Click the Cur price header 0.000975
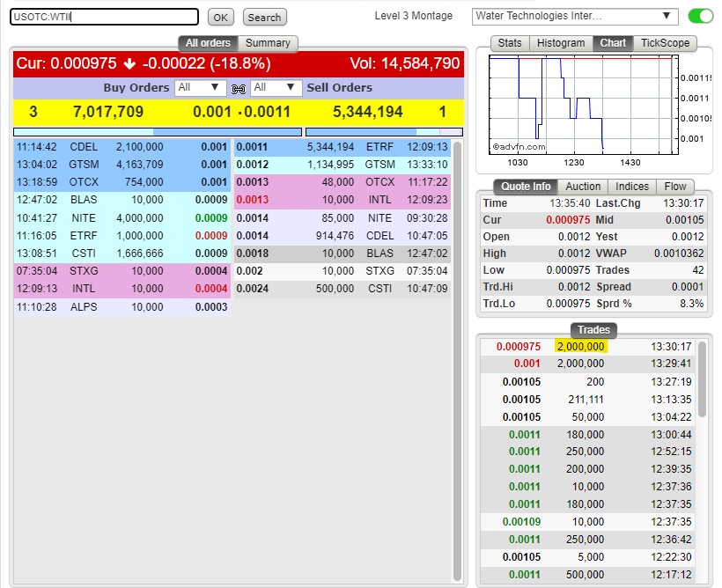722x588 pixels. pyautogui.click(x=66, y=63)
